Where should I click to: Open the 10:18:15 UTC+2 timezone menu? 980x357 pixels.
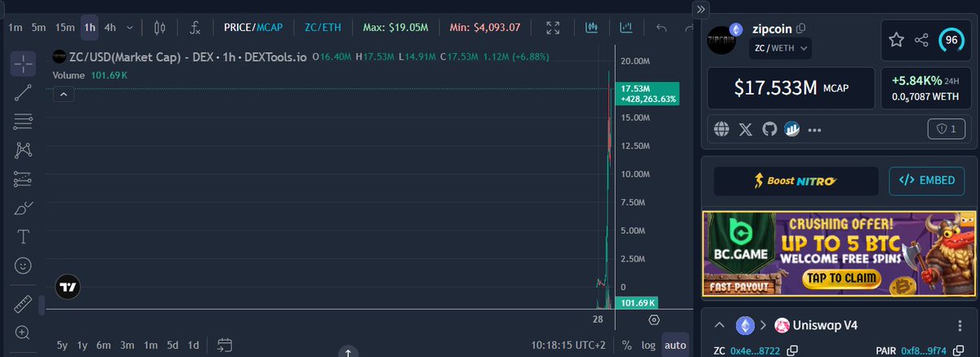coord(570,345)
